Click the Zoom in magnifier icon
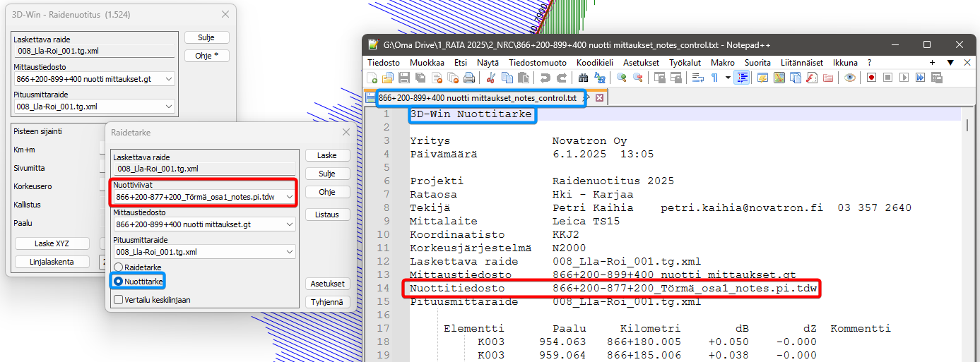 (x=622, y=78)
